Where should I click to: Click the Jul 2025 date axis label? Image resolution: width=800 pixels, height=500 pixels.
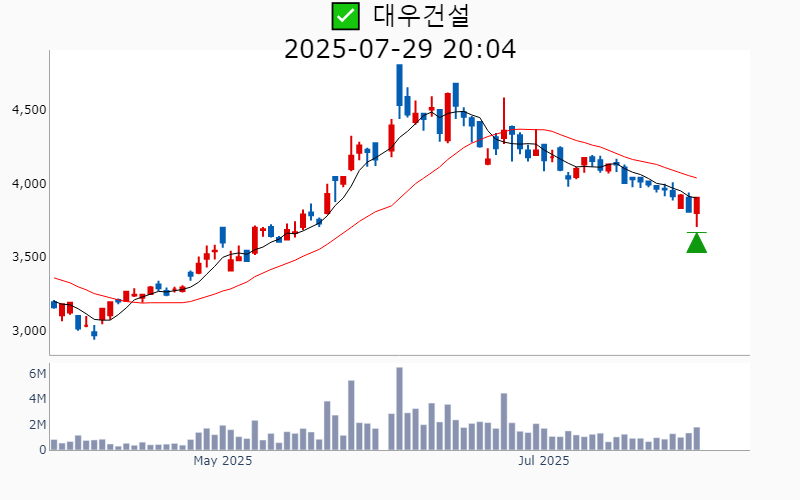point(543,461)
